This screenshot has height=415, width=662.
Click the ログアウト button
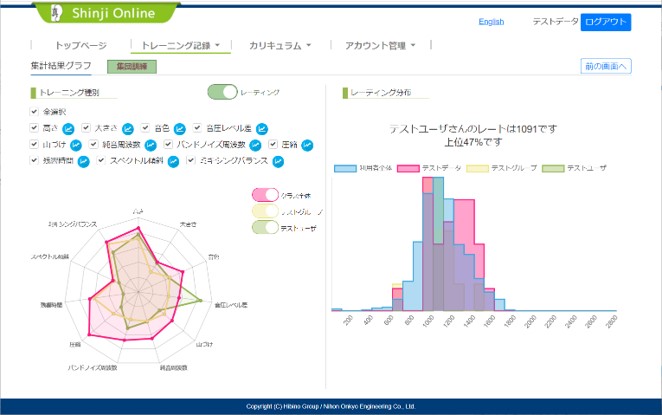coord(606,22)
